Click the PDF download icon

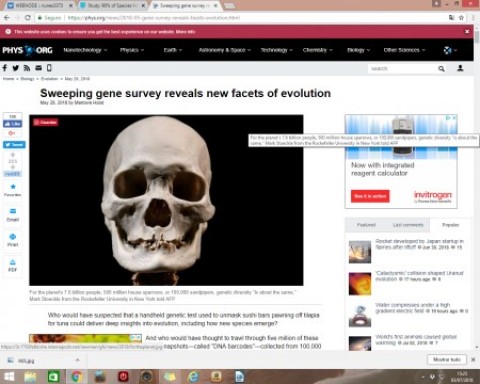coord(13,266)
